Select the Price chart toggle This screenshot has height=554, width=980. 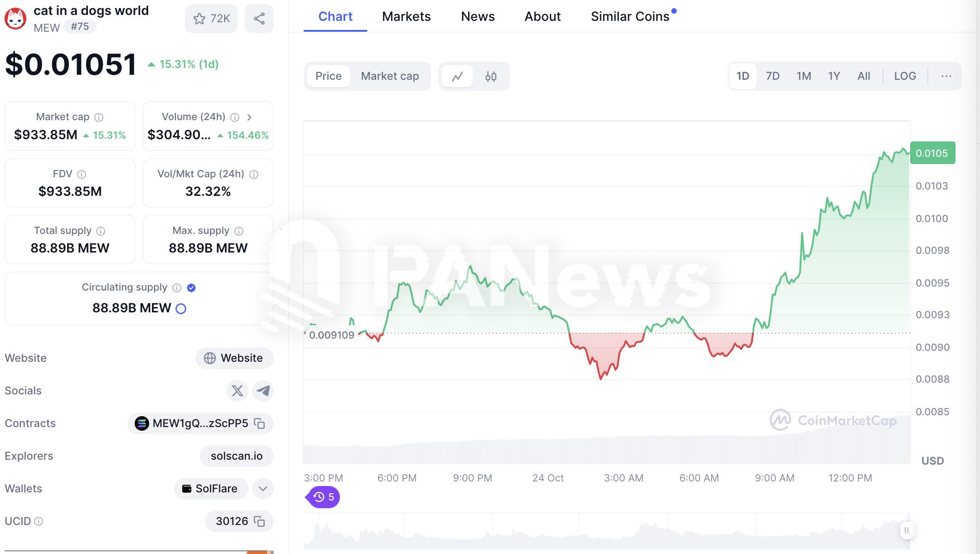[x=329, y=76]
